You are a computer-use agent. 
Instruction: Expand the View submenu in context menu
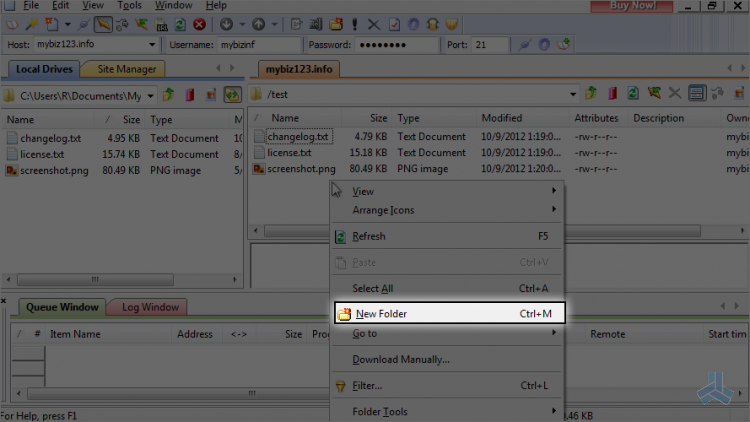coord(447,191)
